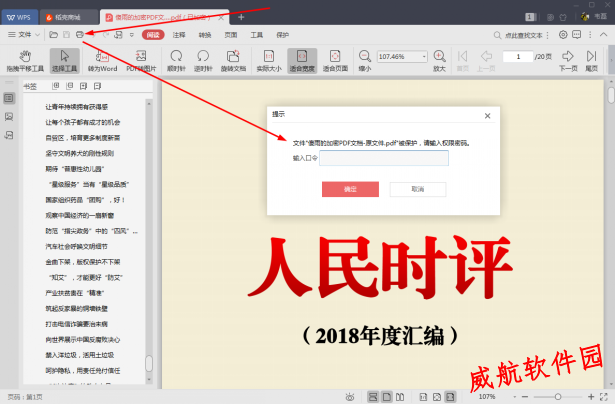Click status bar actual-size 1:1 icon
Screen dimensions: 615x404
coord(424,397)
